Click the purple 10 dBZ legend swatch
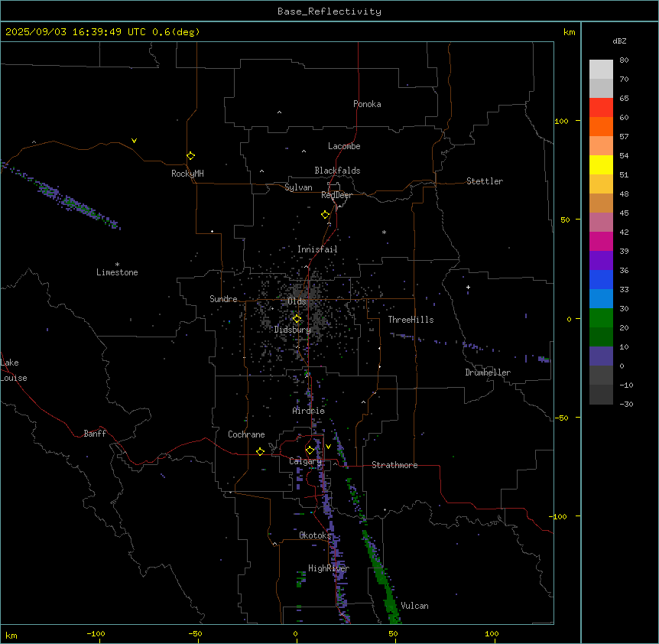The width and height of the screenshot is (659, 644). click(x=601, y=356)
